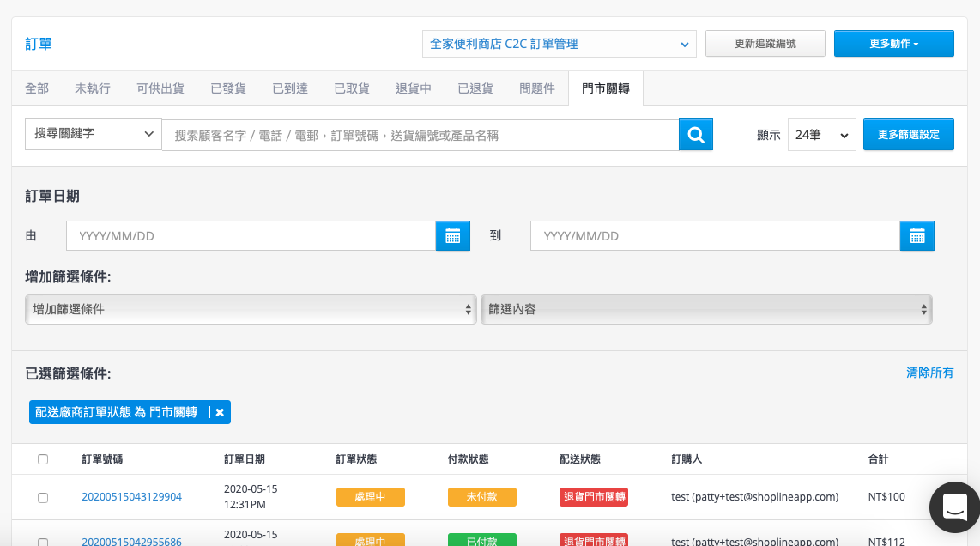The height and width of the screenshot is (546, 980).
Task: Focus the customer search input field
Action: [x=420, y=135]
